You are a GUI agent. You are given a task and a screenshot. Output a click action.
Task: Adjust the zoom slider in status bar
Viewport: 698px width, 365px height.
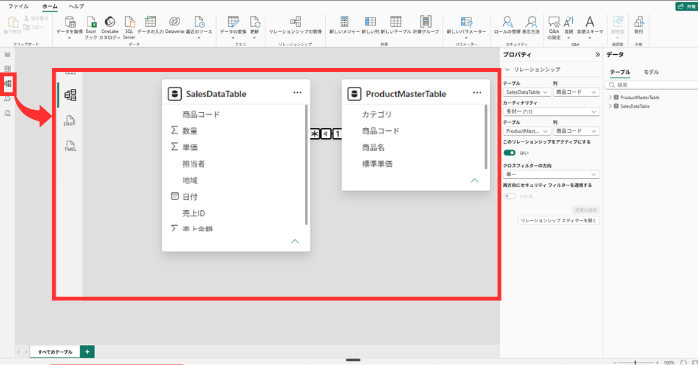(636, 363)
